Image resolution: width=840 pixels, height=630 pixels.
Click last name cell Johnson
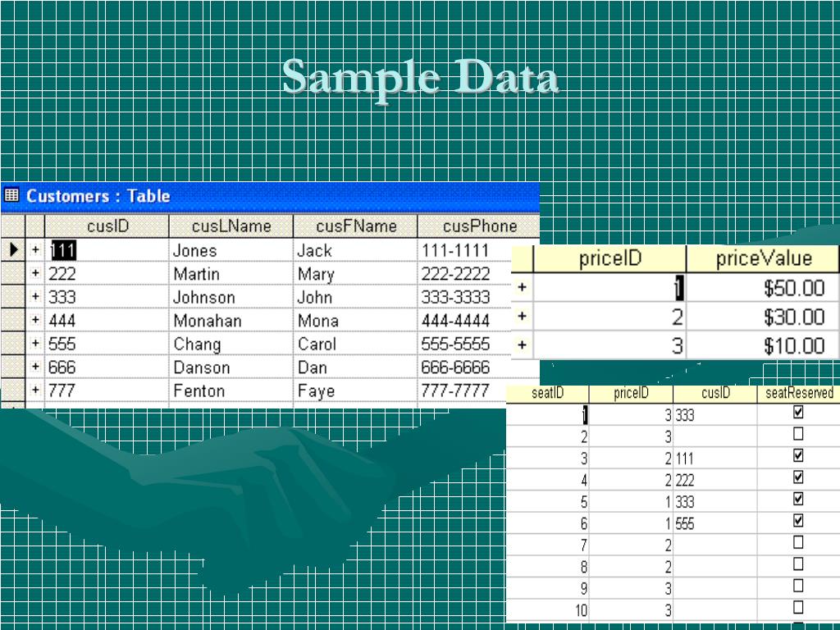[x=231, y=297]
